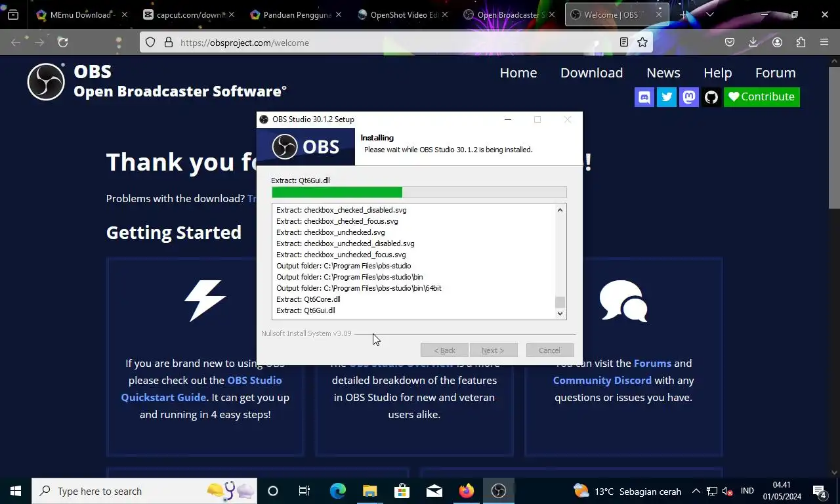Screen dimensions: 840x504
Task: Select log line 'Extract: checkbox_unchecked.svg'
Action: 331,232
